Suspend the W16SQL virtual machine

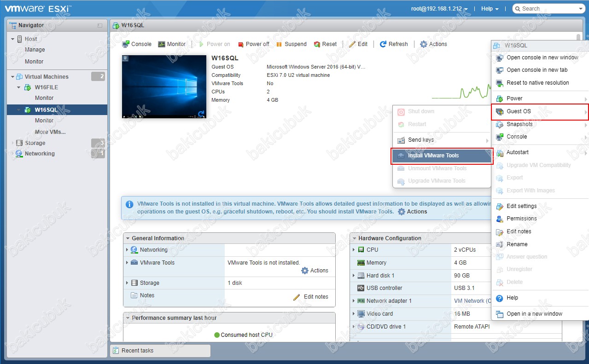292,44
